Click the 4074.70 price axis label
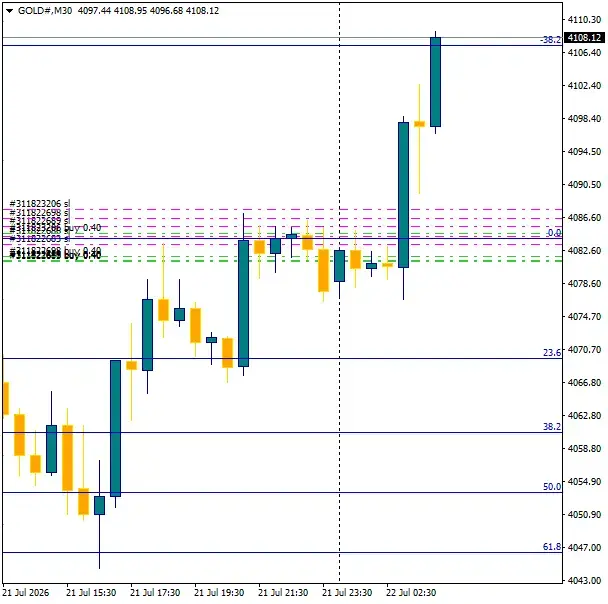The width and height of the screenshot is (608, 604). click(x=584, y=316)
